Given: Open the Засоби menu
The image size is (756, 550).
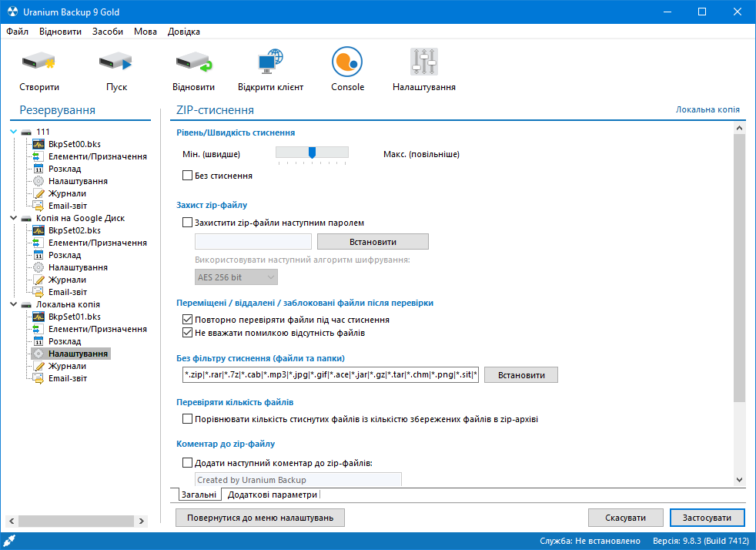Looking at the screenshot, I should [108, 32].
